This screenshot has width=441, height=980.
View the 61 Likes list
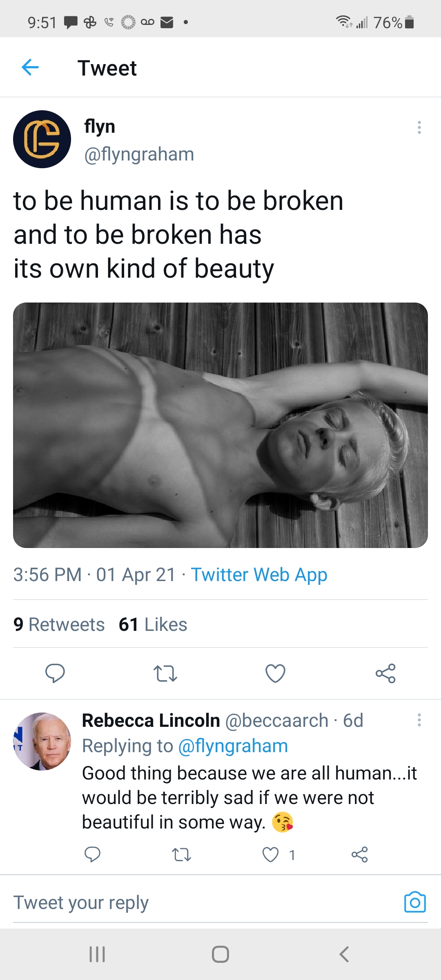click(153, 624)
